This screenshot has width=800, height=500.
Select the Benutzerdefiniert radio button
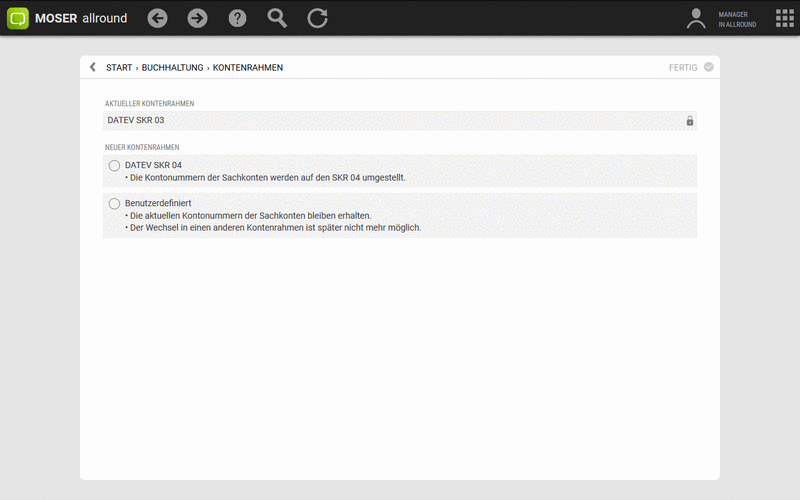pos(114,204)
